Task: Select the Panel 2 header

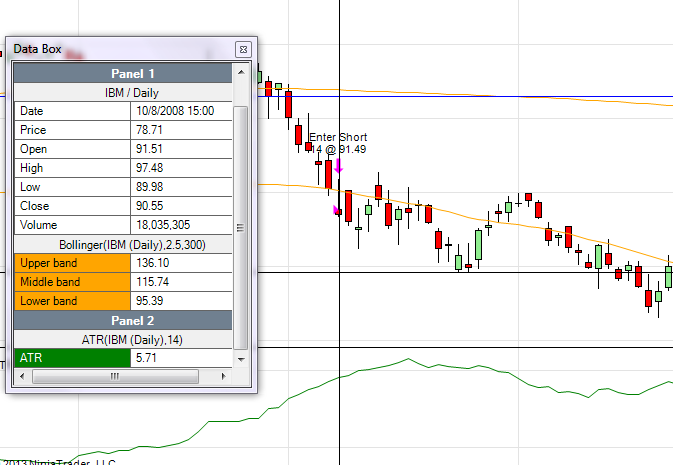Action: (123, 321)
